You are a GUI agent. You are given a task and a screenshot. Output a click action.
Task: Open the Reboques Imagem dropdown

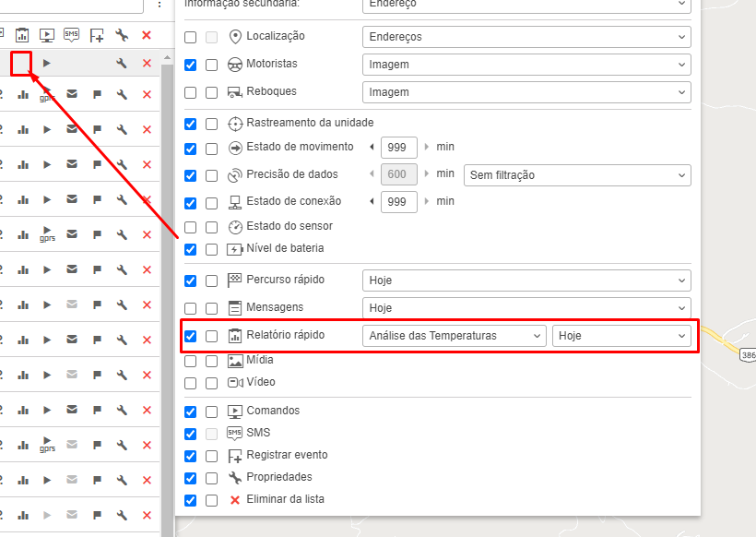pyautogui.click(x=526, y=92)
